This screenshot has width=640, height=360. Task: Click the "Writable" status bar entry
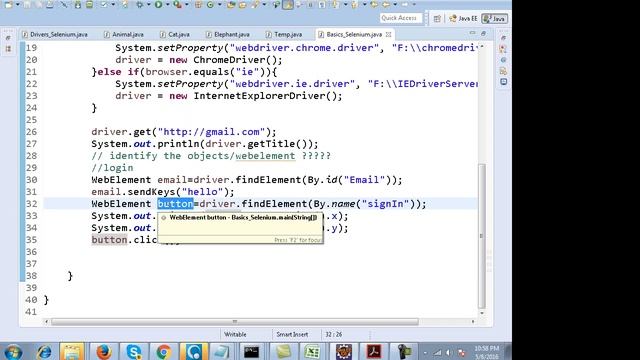point(235,334)
